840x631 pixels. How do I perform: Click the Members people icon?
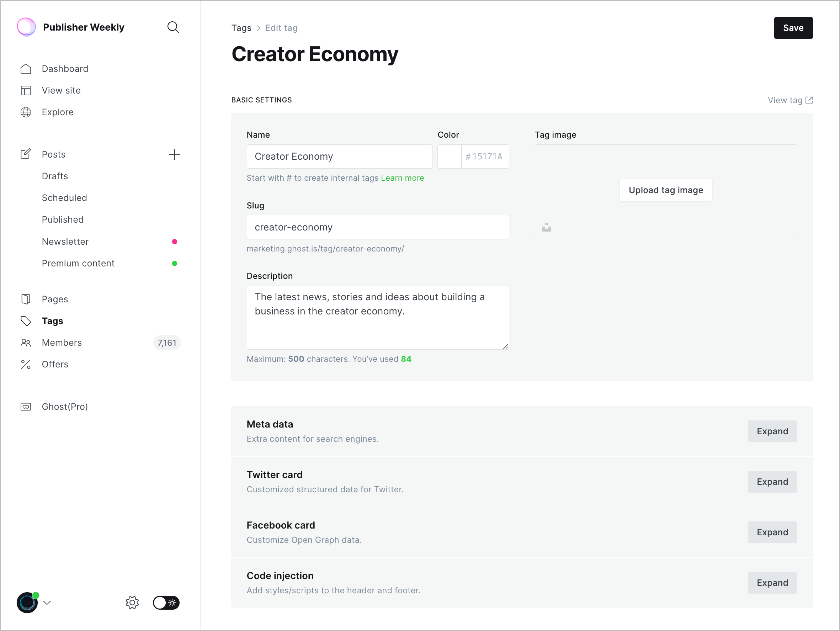(x=26, y=343)
